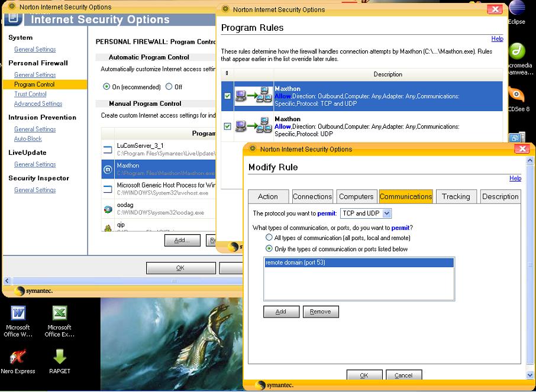Open Personal Firewall General Settings link
The image size is (536, 392).
coord(35,75)
